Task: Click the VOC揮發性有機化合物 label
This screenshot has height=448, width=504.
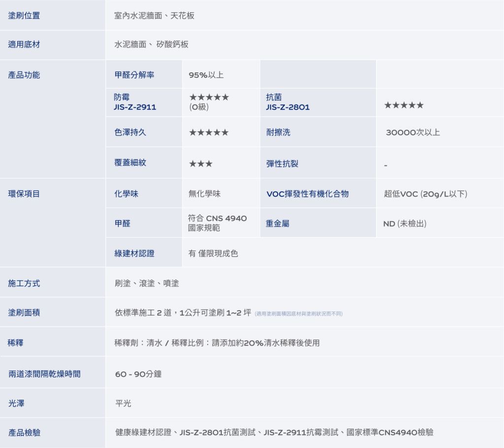Action: [x=307, y=194]
